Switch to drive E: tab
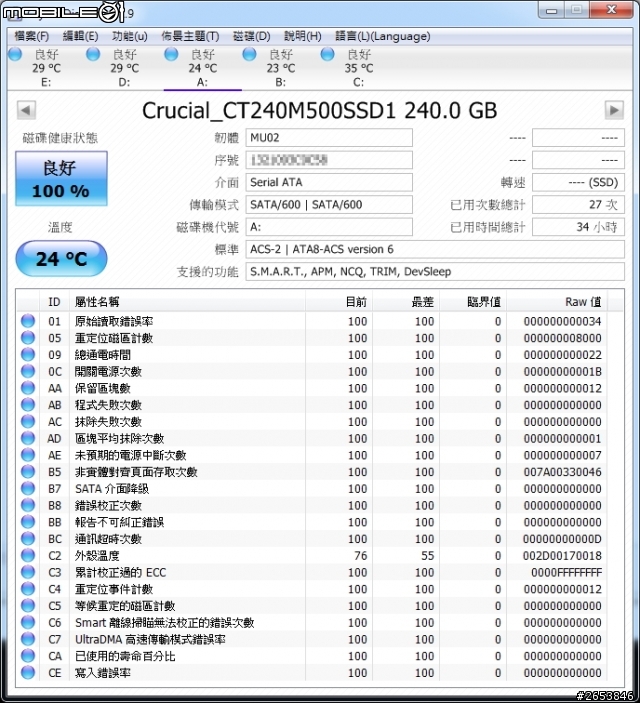Image resolution: width=640 pixels, height=704 pixels. 46,68
